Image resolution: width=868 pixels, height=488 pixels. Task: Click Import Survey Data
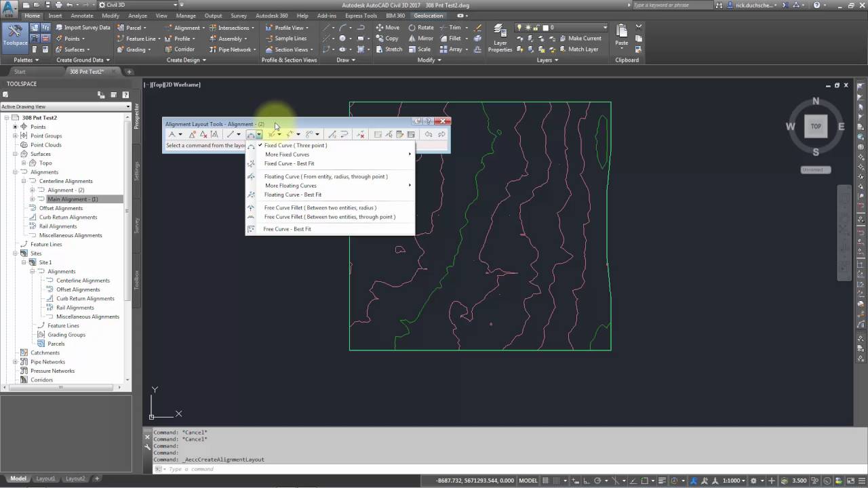[x=82, y=28]
